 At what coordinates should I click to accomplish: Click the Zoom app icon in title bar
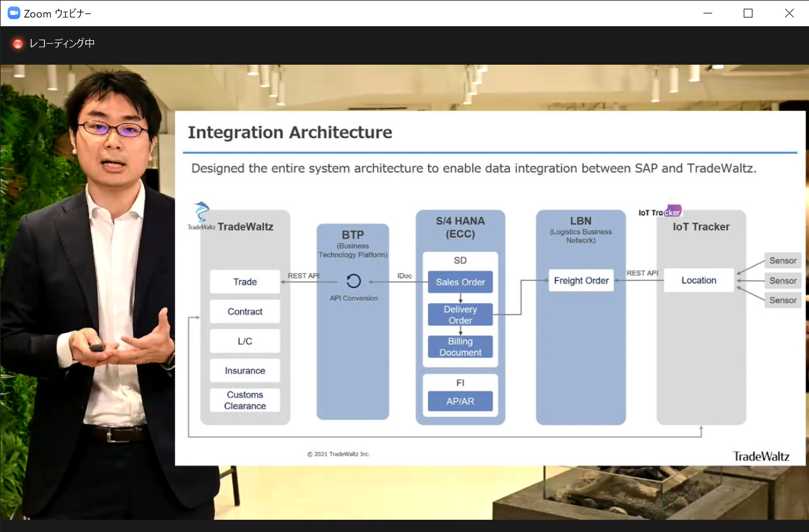coord(13,13)
